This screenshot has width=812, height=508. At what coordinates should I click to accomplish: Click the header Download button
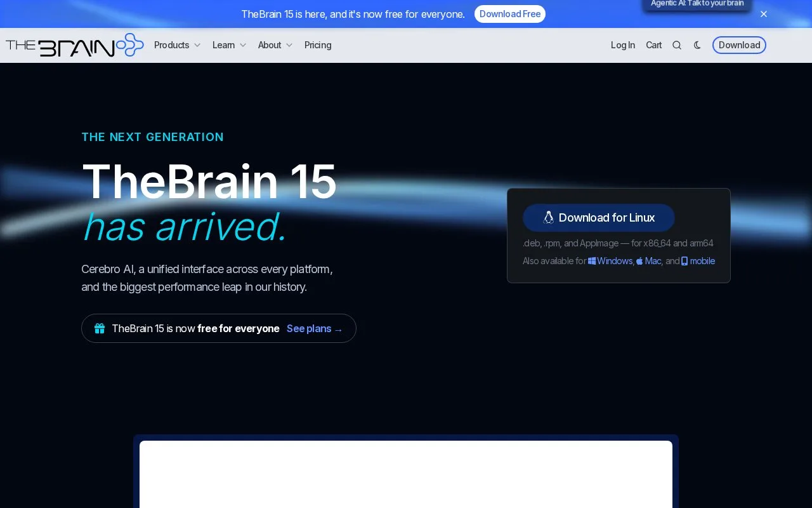739,45
